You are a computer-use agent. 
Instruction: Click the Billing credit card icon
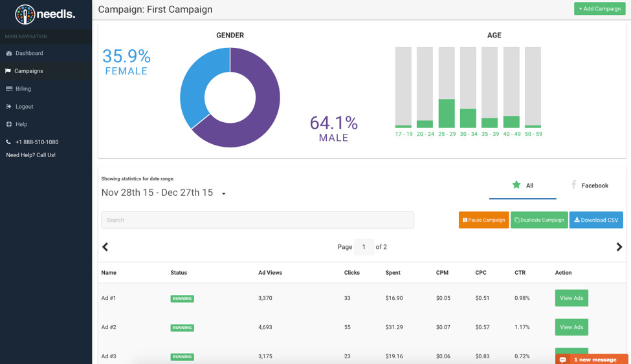click(x=9, y=89)
